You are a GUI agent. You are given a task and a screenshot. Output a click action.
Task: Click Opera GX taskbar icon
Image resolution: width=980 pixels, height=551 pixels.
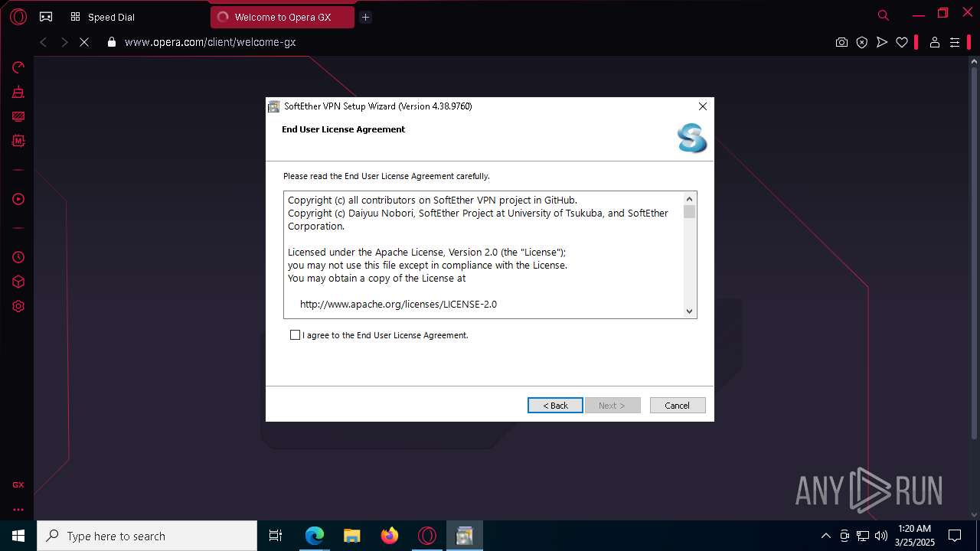[x=426, y=536]
